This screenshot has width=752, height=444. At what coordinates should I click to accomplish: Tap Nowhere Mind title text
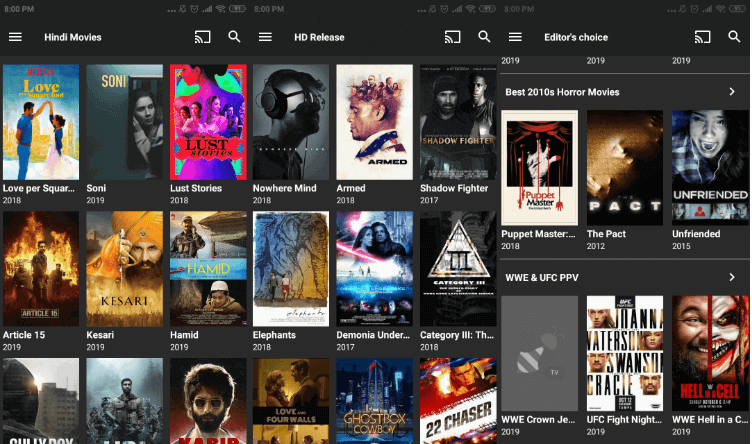point(284,188)
